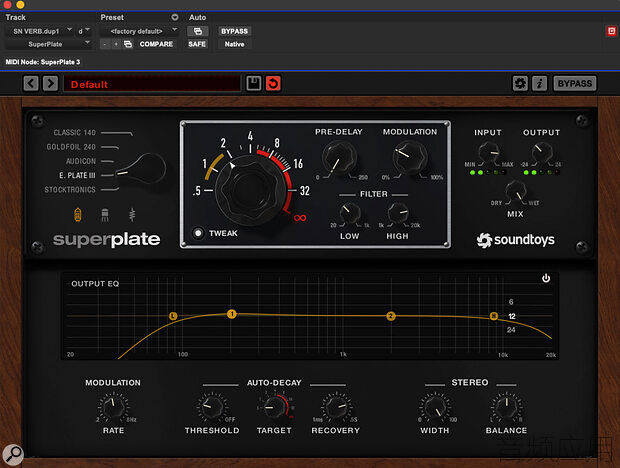Open the automation enable window icon
This screenshot has width=620, height=468.
tap(198, 31)
